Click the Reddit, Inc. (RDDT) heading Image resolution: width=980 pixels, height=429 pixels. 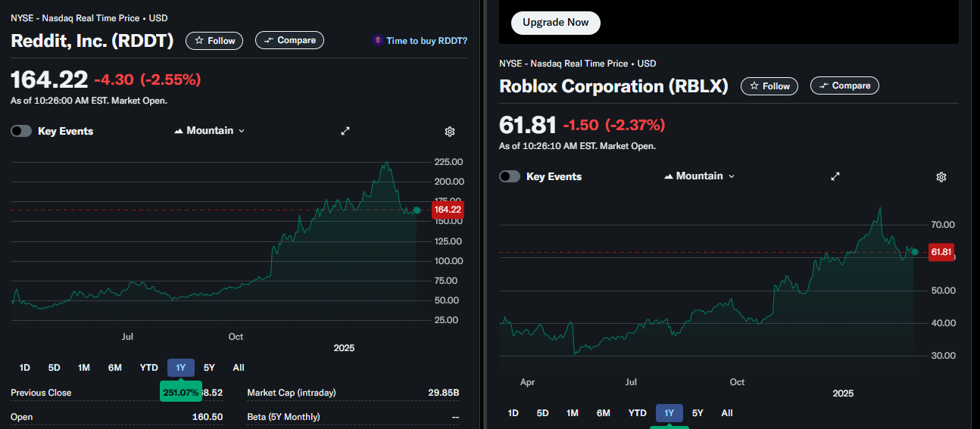[x=92, y=41]
